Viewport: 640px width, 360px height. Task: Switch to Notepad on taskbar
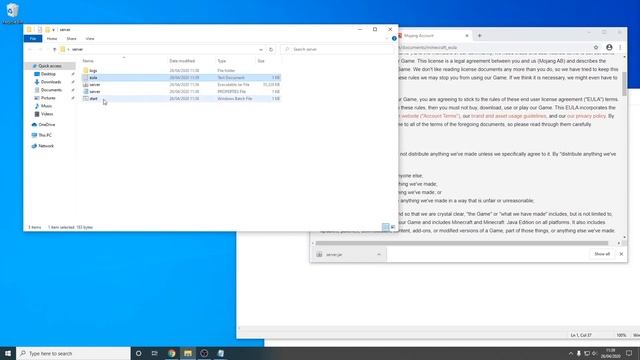pyautogui.click(x=220, y=353)
